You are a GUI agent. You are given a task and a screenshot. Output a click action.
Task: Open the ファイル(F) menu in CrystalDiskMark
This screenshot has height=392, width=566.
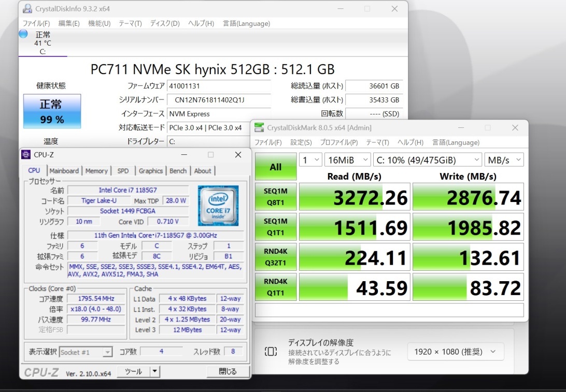(268, 142)
